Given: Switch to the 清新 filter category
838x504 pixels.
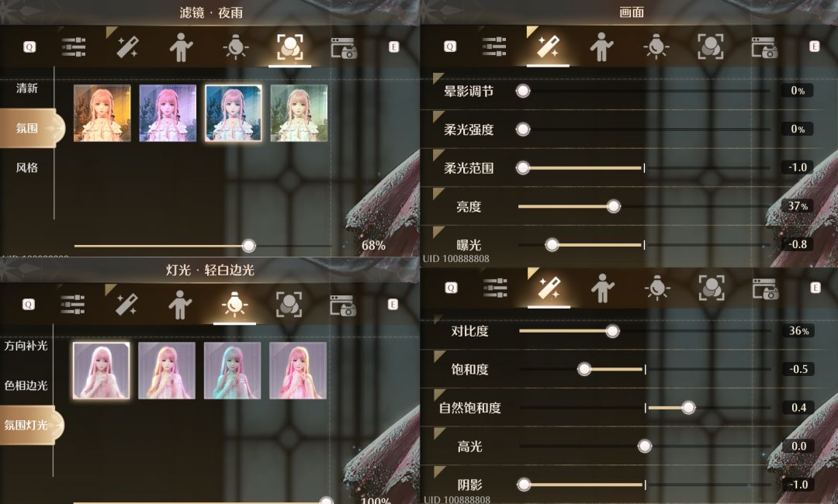Looking at the screenshot, I should (26, 88).
